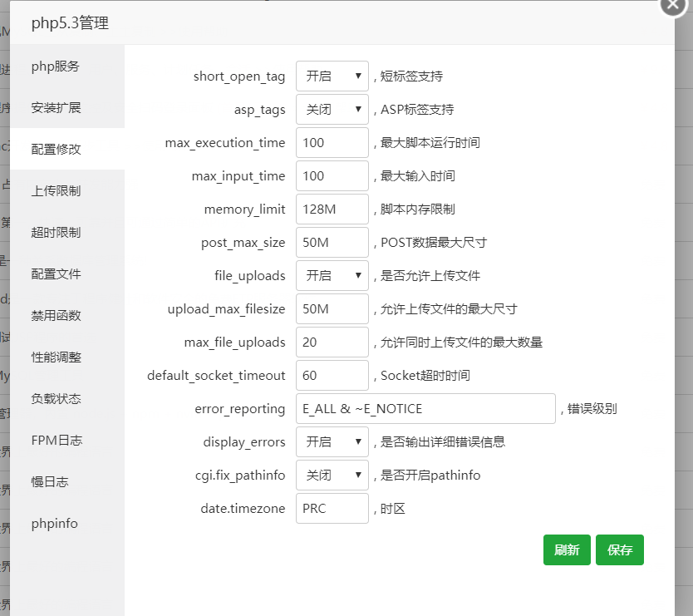Select the 上传限制 sidebar tab
This screenshot has width=693, height=616.
[56, 191]
